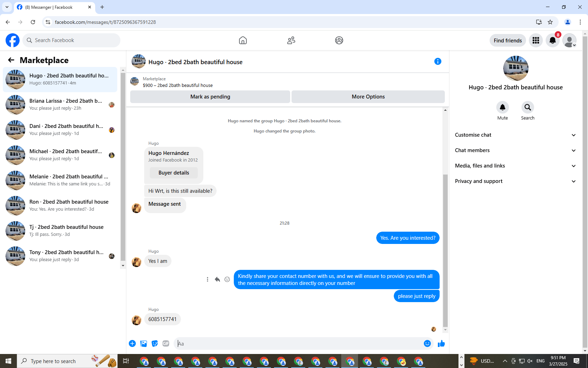
Task: Click the Windows taskbar search box
Action: point(67,361)
